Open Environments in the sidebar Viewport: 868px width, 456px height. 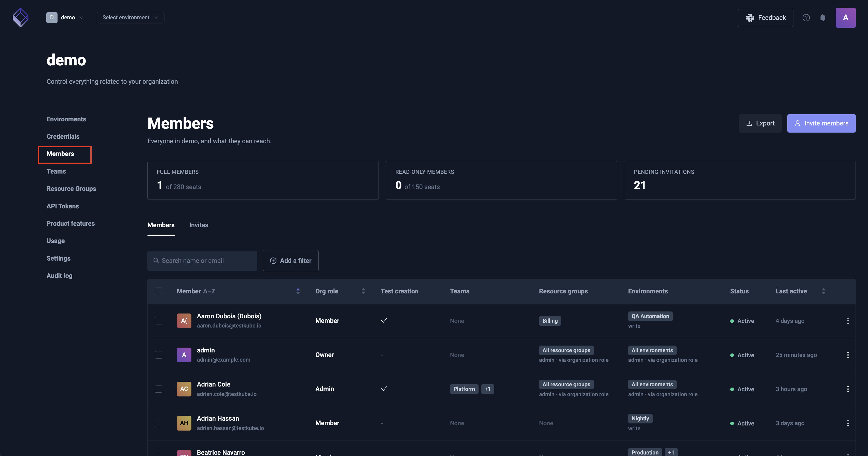tap(66, 119)
